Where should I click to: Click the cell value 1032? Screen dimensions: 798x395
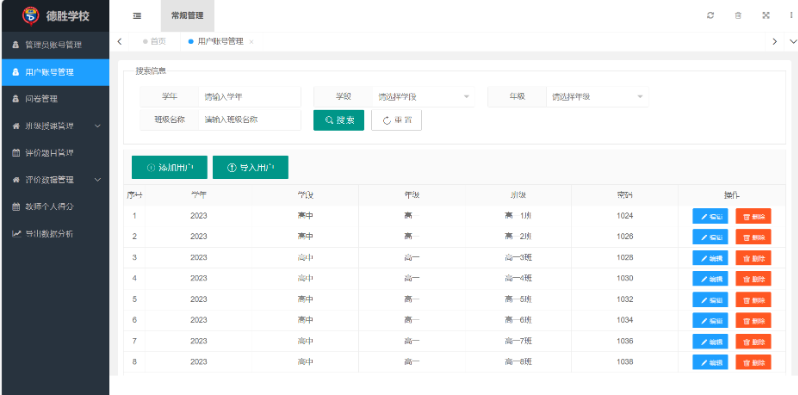(624, 299)
